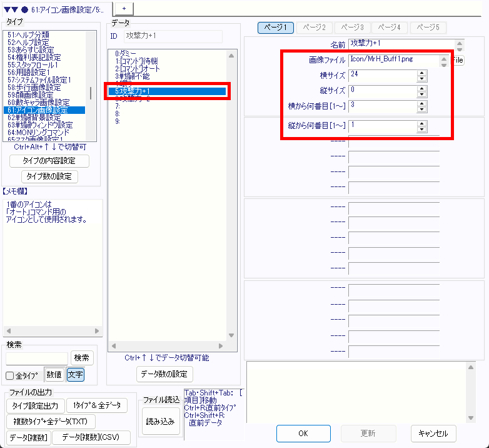Viewport: 489px width, 448px height.
Task: Open タイプの内容設定 settings
Action: [x=50, y=161]
